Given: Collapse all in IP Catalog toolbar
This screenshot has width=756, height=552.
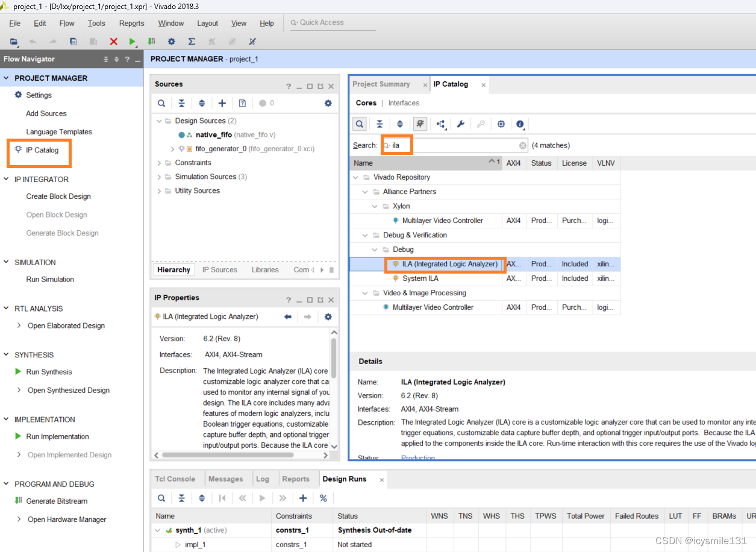Looking at the screenshot, I should coord(380,124).
